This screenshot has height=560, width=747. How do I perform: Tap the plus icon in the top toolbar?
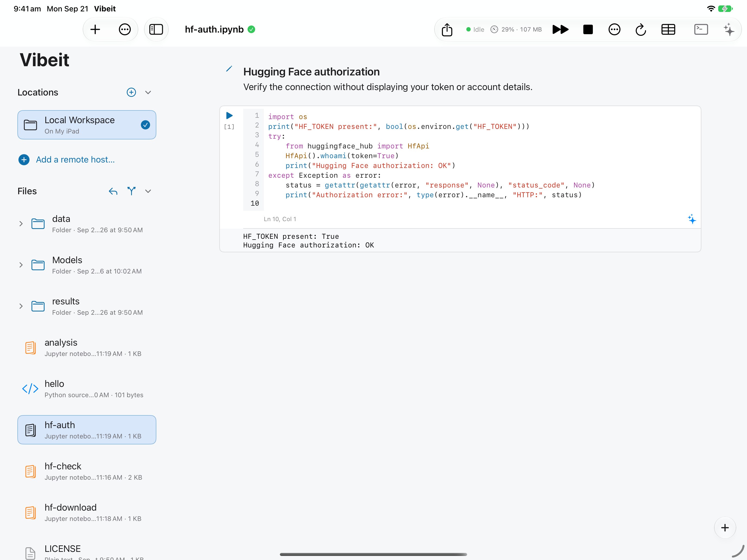coord(95,29)
